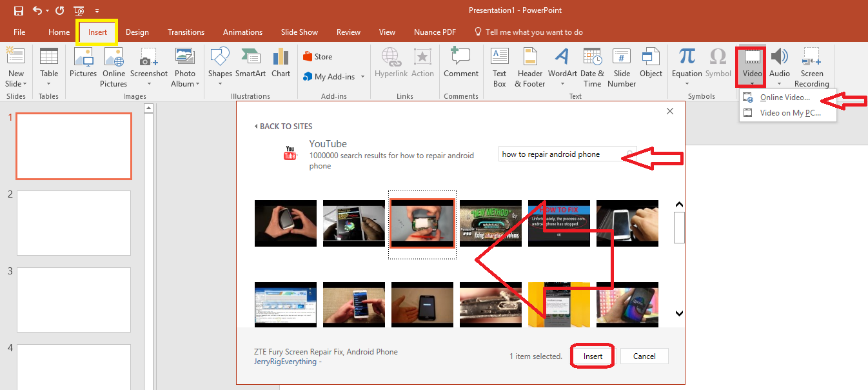Click the Redo icon in title bar

pyautogui.click(x=60, y=10)
